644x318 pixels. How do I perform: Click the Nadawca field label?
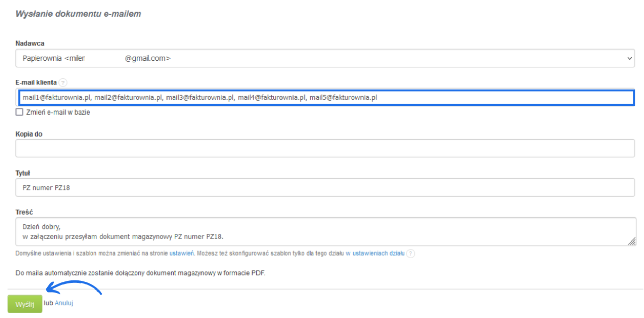pos(30,43)
